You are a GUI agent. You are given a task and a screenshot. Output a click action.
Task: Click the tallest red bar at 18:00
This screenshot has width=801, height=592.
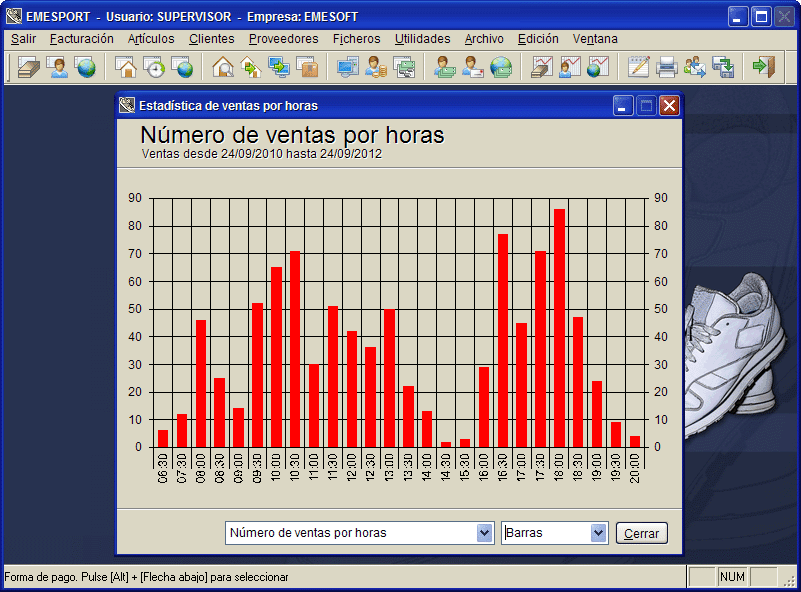coord(560,328)
